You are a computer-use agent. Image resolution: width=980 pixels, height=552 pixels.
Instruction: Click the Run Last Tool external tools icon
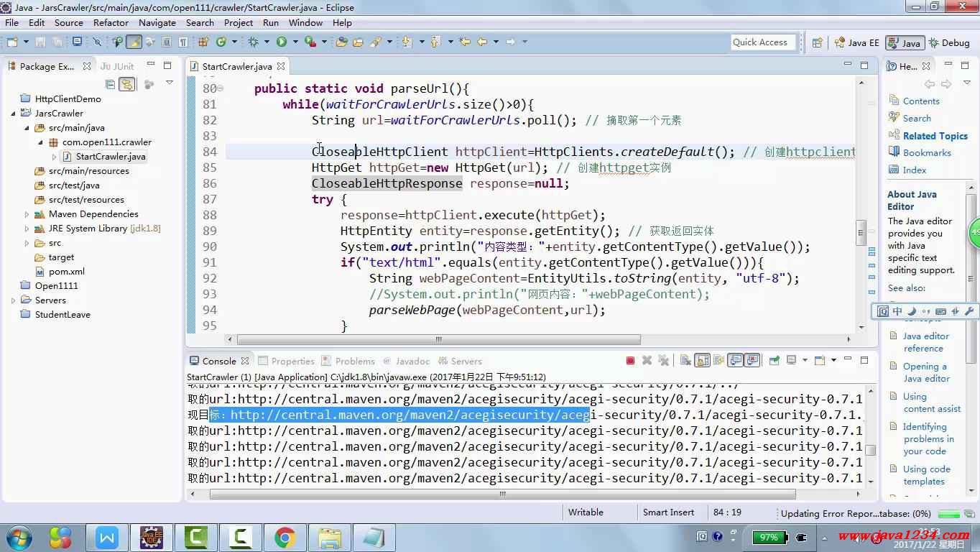[310, 42]
